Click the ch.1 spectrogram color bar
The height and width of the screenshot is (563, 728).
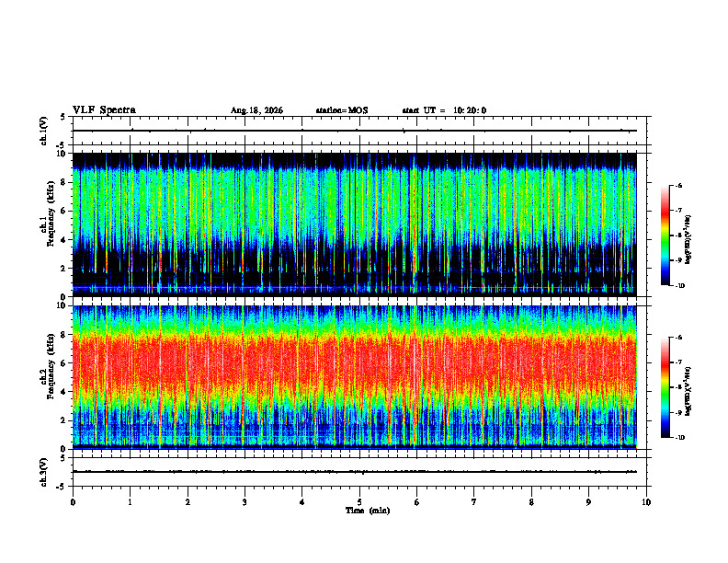click(665, 236)
